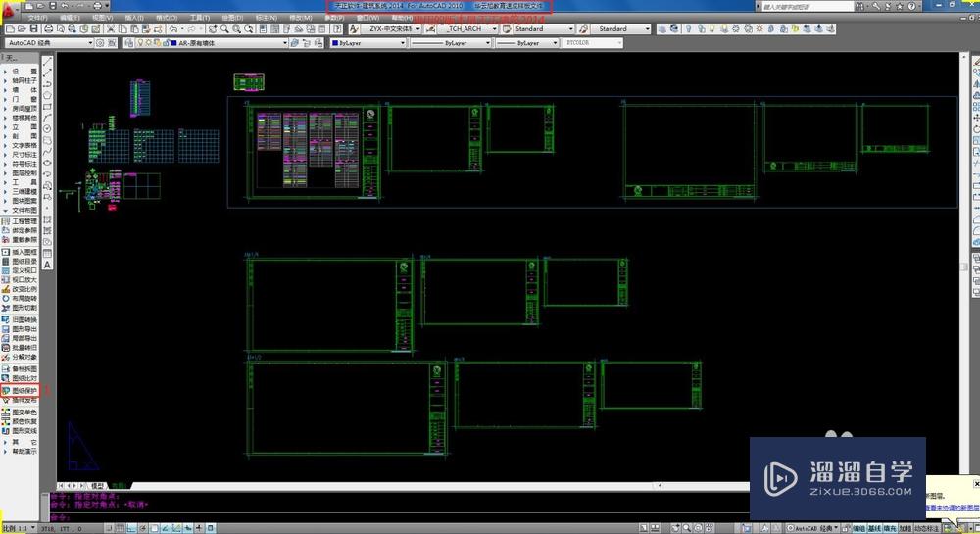Click the keyword search box in the title bar

(807, 6)
